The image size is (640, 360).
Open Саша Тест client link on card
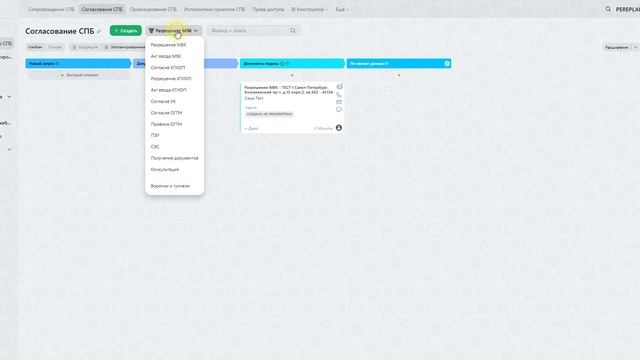point(253,98)
